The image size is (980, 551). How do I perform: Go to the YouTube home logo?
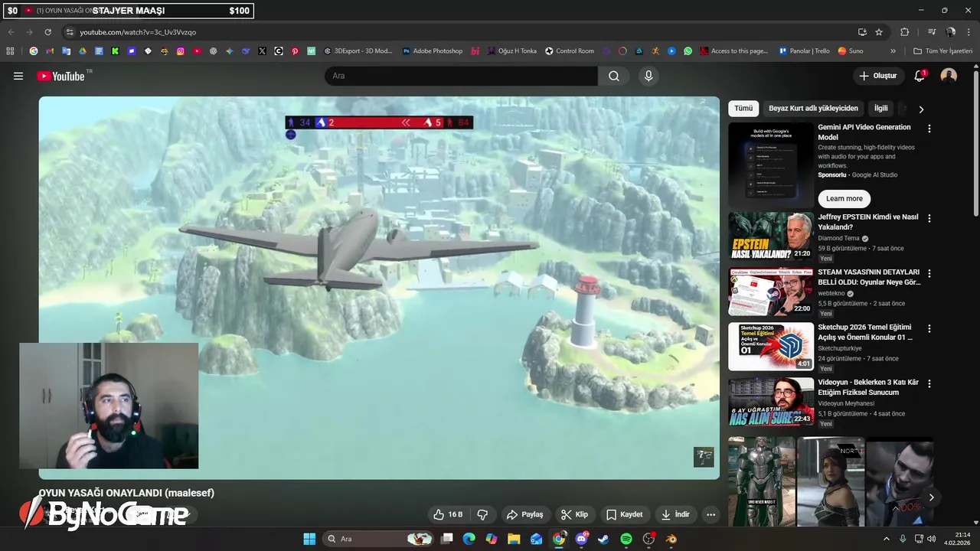63,76
